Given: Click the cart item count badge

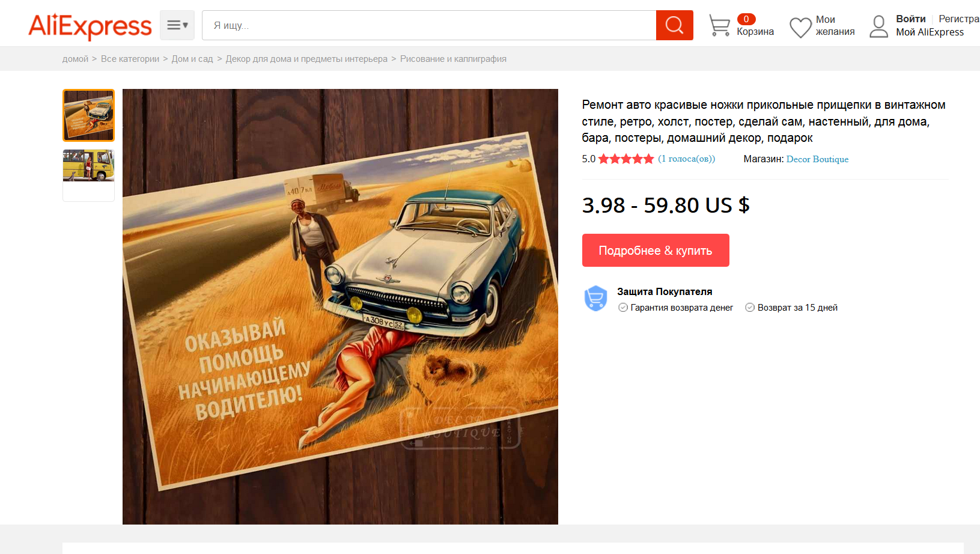Looking at the screenshot, I should coord(746,19).
